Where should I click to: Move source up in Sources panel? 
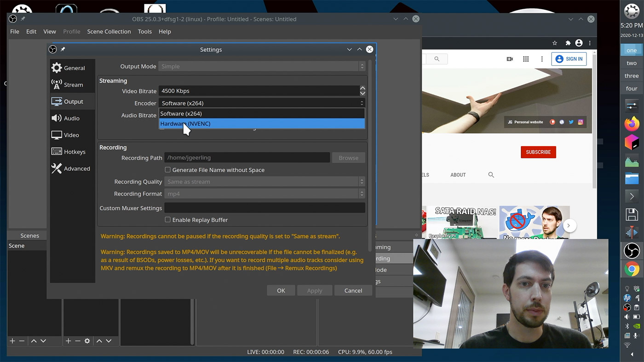pyautogui.click(x=99, y=341)
